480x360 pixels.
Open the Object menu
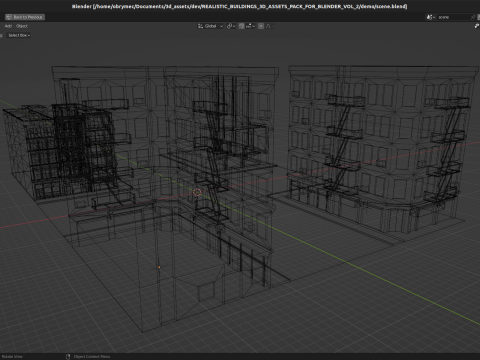22,26
